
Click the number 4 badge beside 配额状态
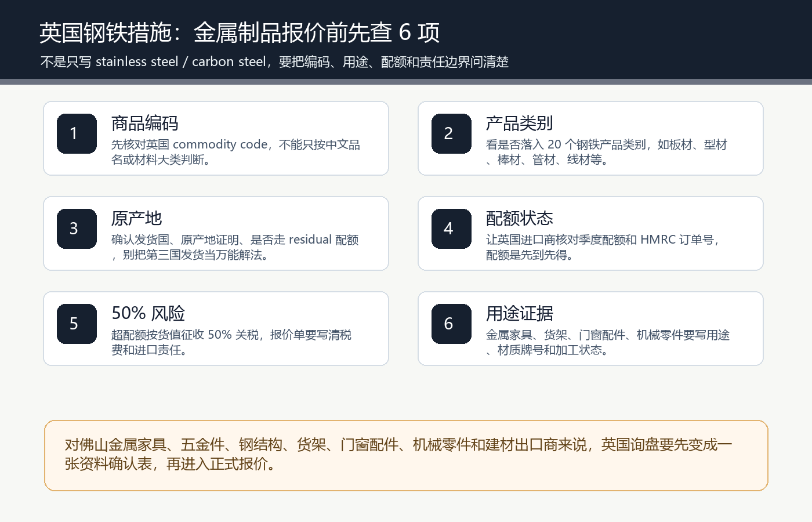(451, 229)
